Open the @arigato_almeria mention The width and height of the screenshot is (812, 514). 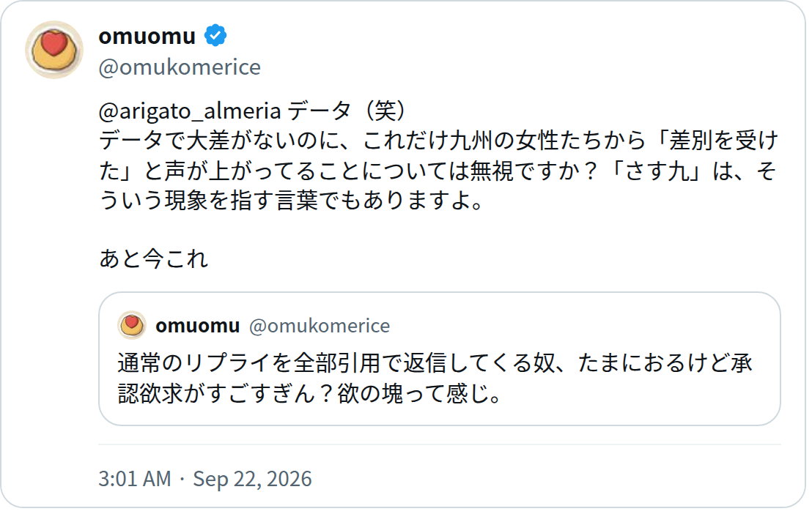pyautogui.click(x=190, y=111)
